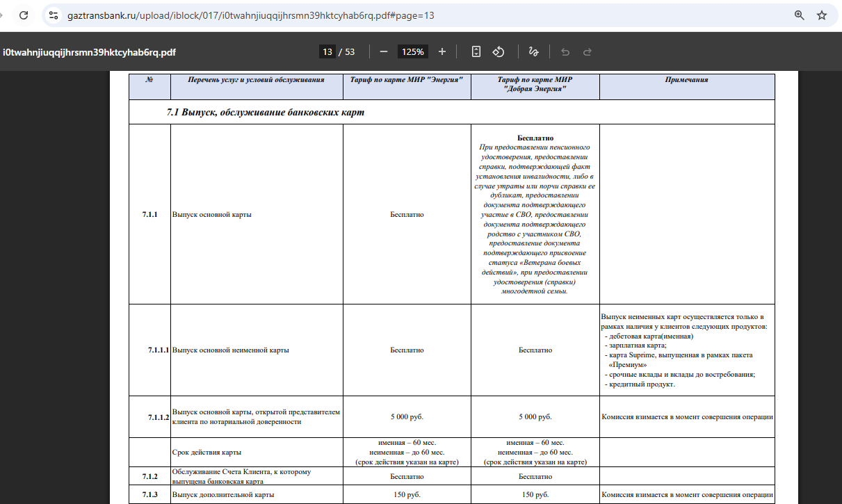
Task: Activate the draw annotation tool
Action: (x=534, y=51)
